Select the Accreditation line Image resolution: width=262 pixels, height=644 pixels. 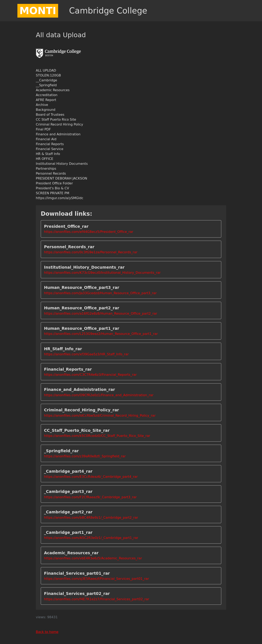click(x=46, y=95)
